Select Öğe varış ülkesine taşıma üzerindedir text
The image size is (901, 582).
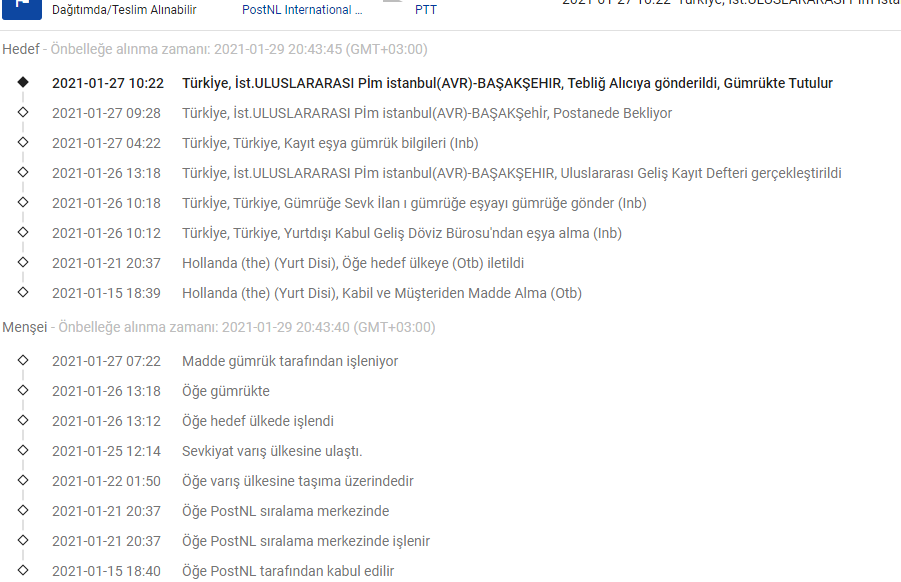pyautogui.click(x=298, y=481)
